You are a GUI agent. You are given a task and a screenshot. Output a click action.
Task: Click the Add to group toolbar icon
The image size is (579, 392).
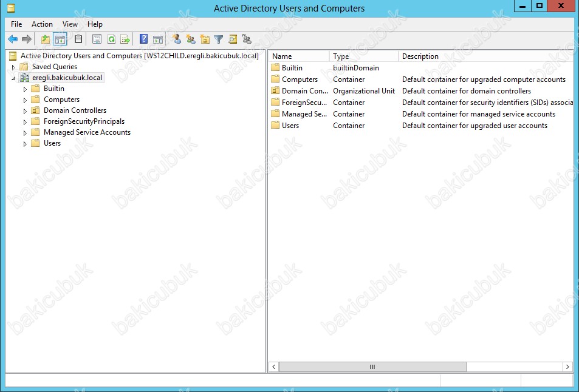point(247,39)
